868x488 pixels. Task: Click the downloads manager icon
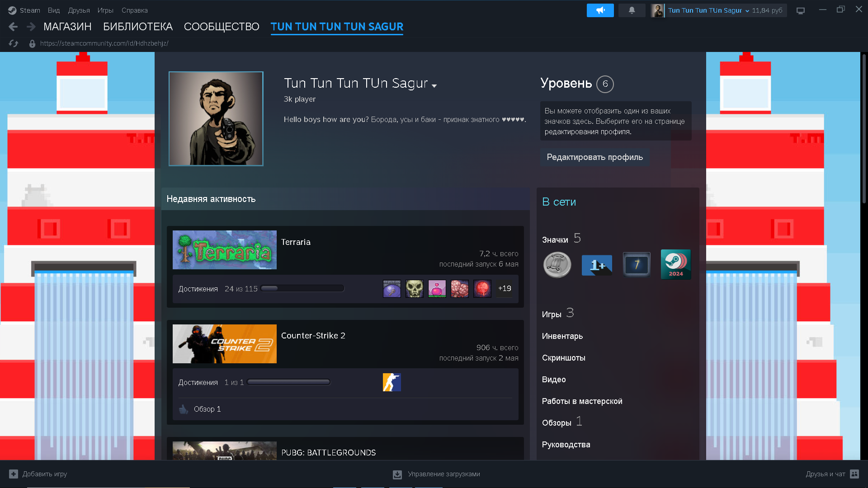[x=397, y=474]
